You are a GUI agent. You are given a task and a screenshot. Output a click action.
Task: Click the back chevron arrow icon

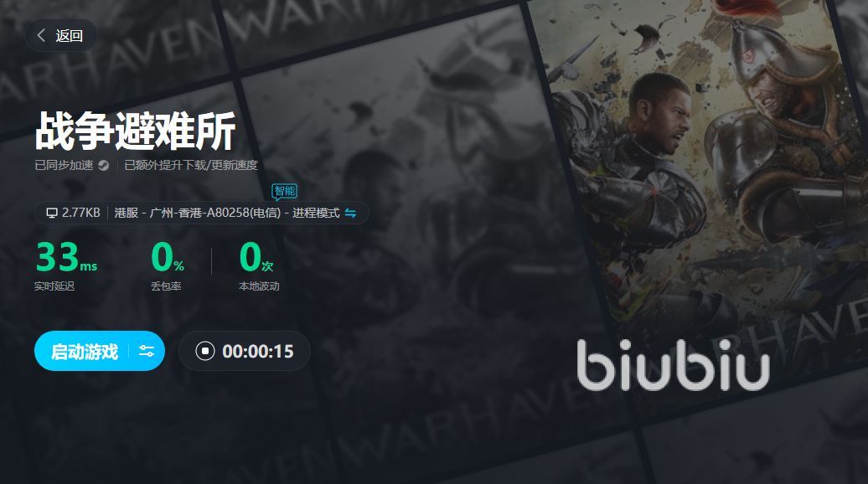click(41, 35)
